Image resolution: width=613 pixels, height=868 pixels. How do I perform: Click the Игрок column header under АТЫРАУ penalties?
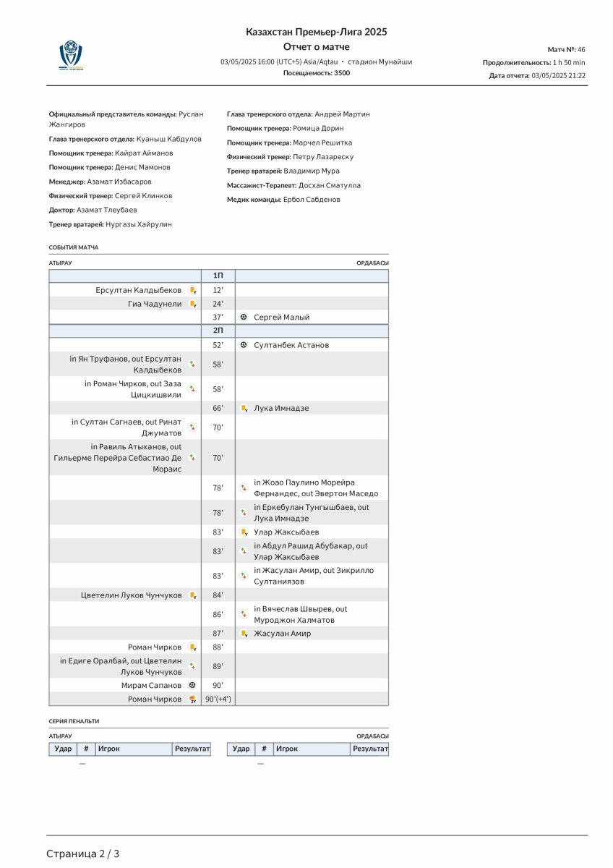[x=133, y=749]
